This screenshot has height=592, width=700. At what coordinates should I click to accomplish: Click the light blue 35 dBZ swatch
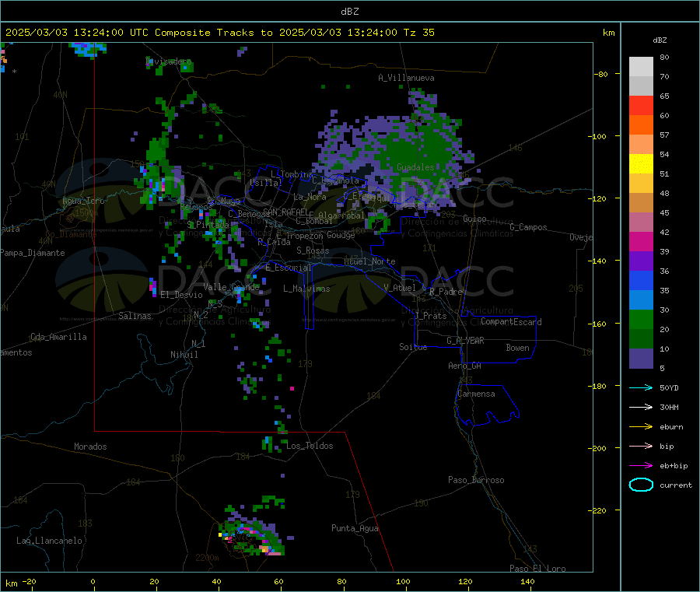click(641, 300)
